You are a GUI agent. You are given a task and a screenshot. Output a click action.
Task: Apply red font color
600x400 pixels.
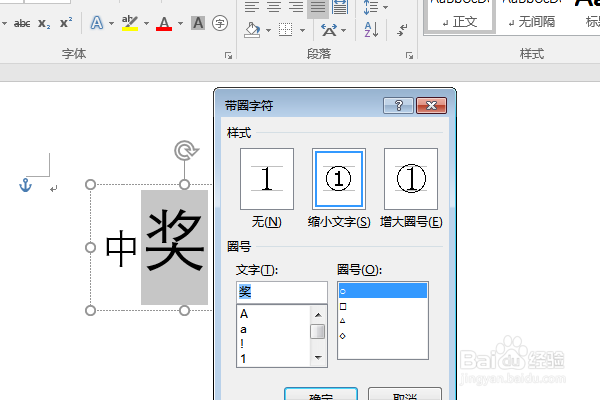pos(164,23)
